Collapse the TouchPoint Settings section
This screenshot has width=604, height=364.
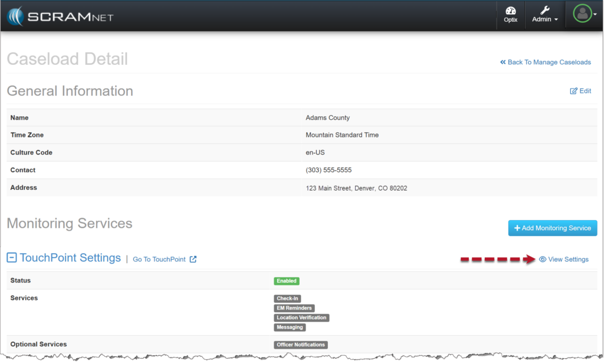[12, 258]
